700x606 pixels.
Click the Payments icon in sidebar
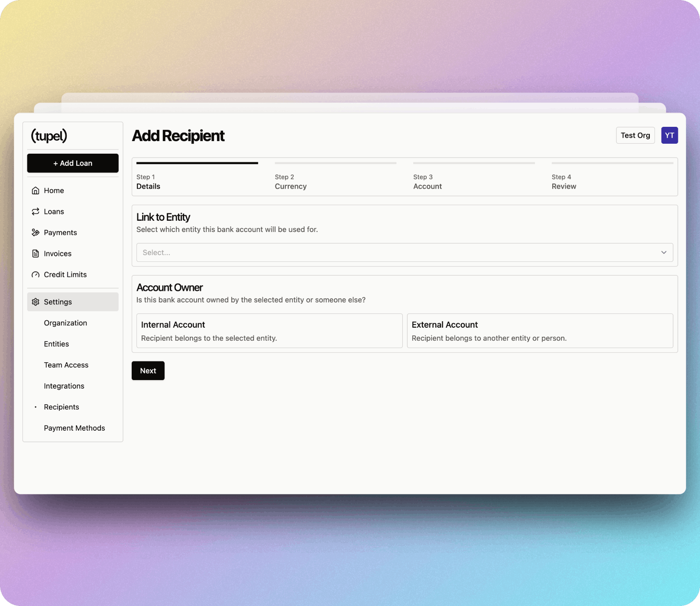(36, 232)
